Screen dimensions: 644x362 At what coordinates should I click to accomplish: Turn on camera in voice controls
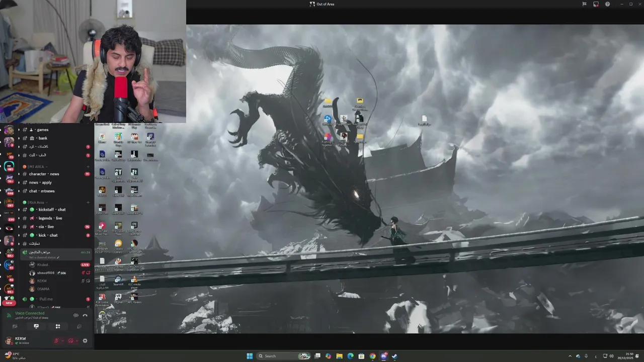tap(15, 326)
